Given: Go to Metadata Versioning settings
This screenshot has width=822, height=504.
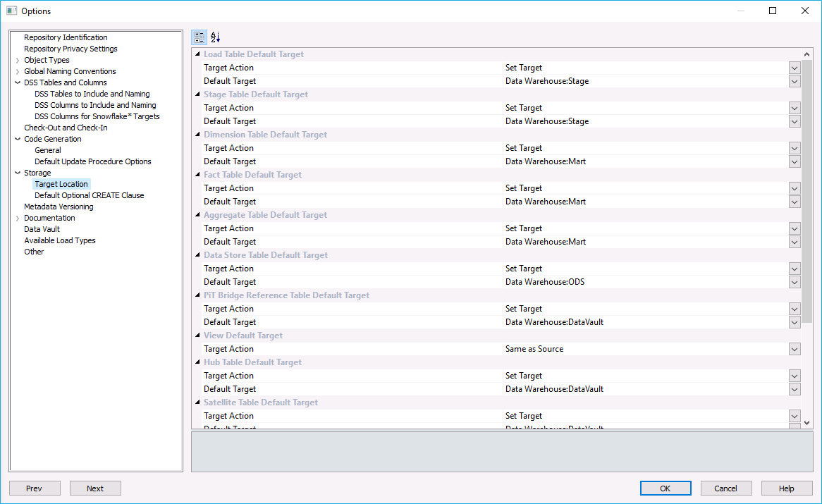Looking at the screenshot, I should point(59,207).
